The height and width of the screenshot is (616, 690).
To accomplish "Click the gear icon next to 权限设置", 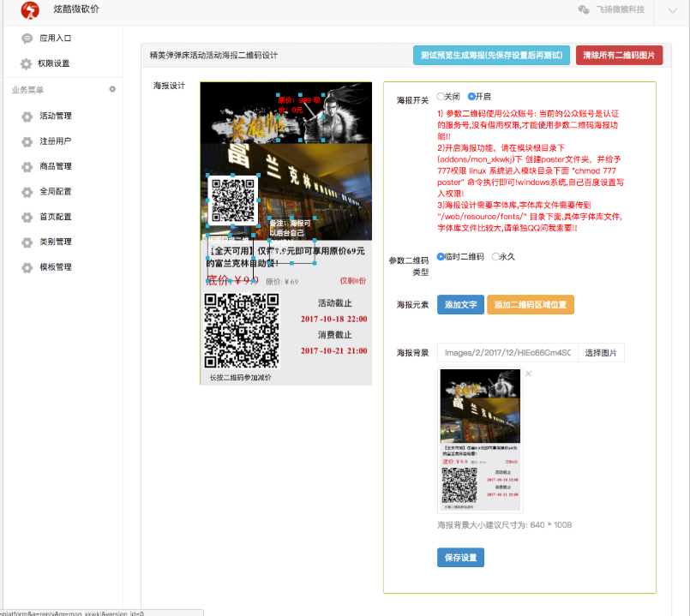I will coord(26,63).
